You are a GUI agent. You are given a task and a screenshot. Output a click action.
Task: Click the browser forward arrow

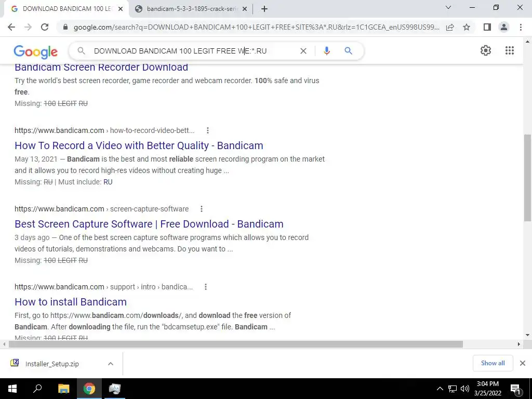coord(28,27)
